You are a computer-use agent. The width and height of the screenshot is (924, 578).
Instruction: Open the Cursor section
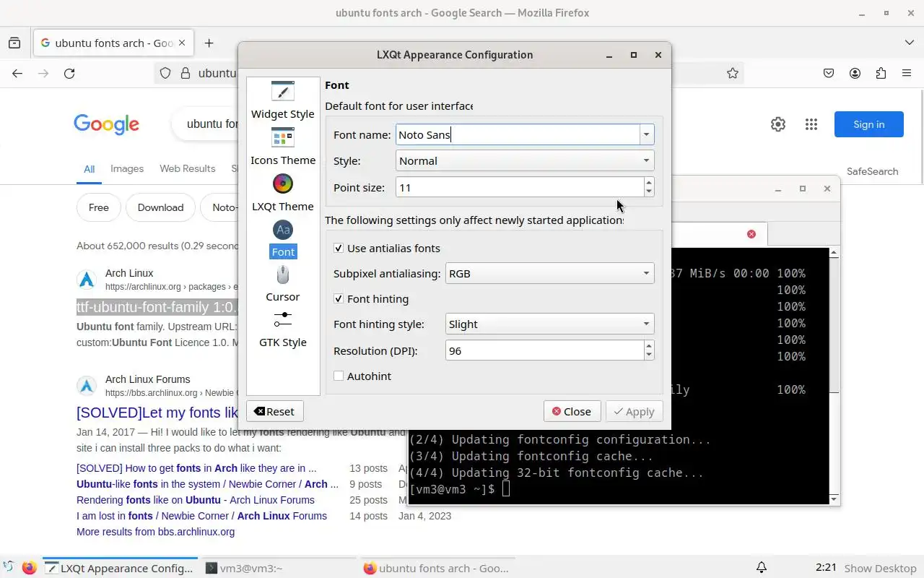coord(283,284)
